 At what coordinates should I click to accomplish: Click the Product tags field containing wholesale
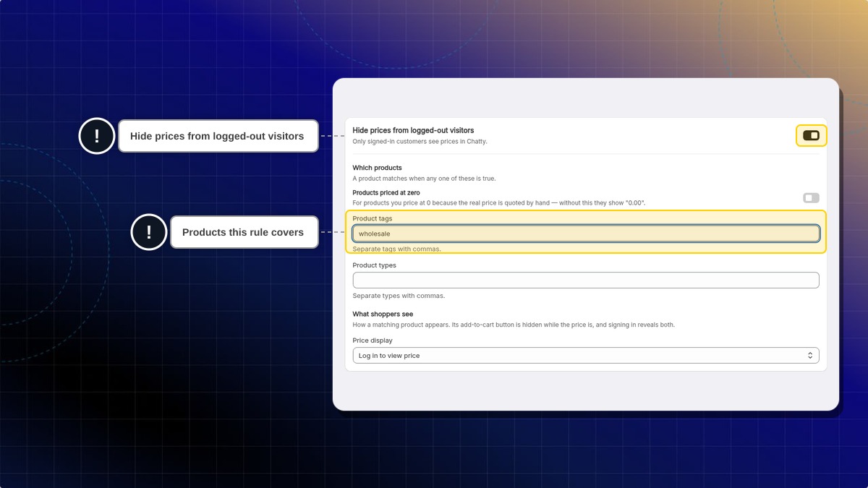coord(586,234)
